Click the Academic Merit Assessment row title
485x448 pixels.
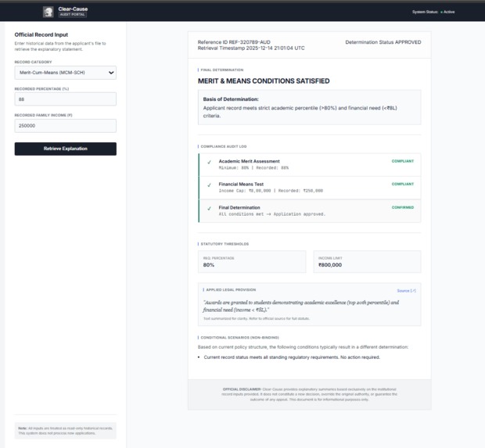[x=249, y=161]
